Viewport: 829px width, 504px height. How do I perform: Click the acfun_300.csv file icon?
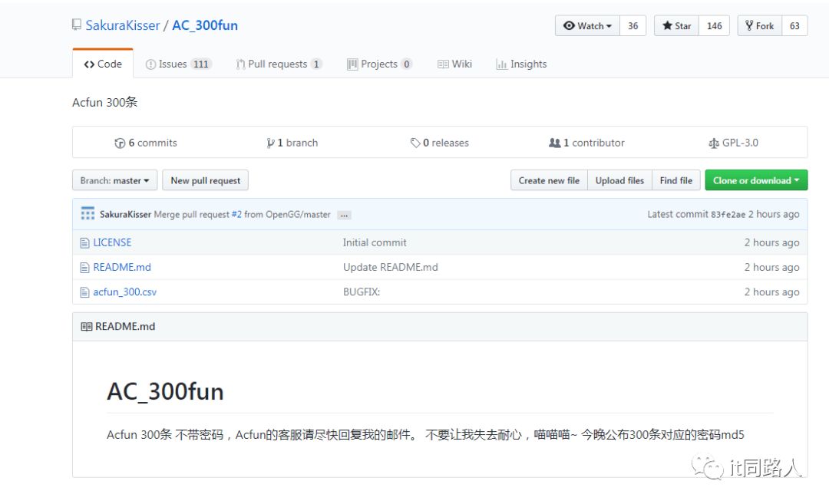84,292
